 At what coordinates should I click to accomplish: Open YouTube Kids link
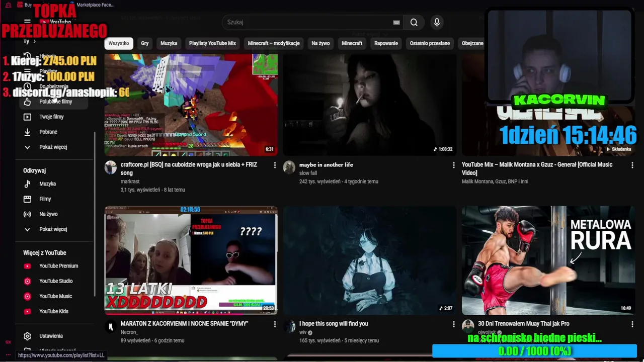[x=54, y=311]
